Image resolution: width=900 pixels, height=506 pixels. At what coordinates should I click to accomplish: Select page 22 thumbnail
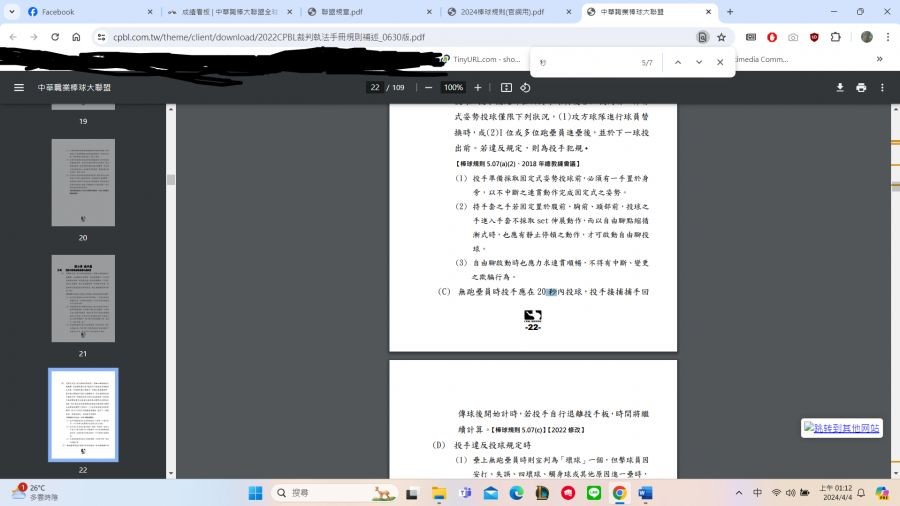click(x=83, y=415)
